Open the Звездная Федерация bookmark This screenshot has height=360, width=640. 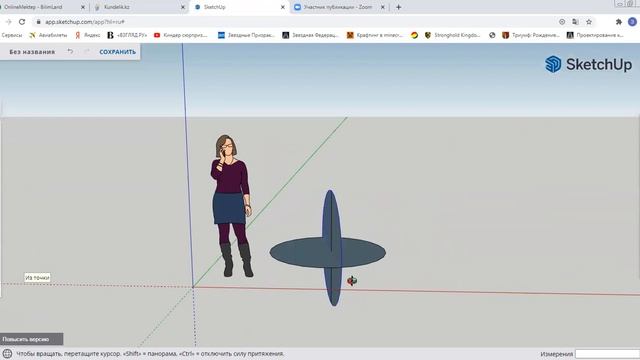pos(311,35)
